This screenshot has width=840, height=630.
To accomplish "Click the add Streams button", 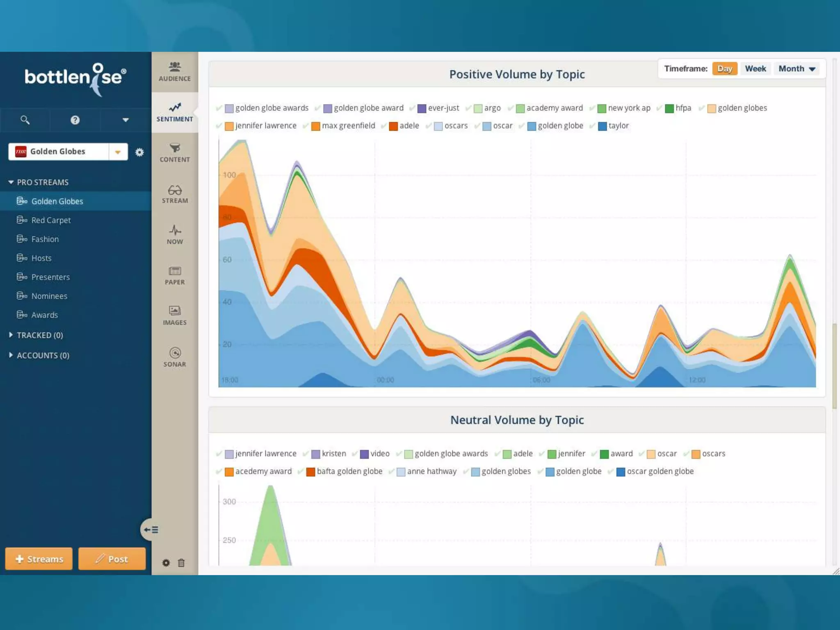I will tap(39, 559).
